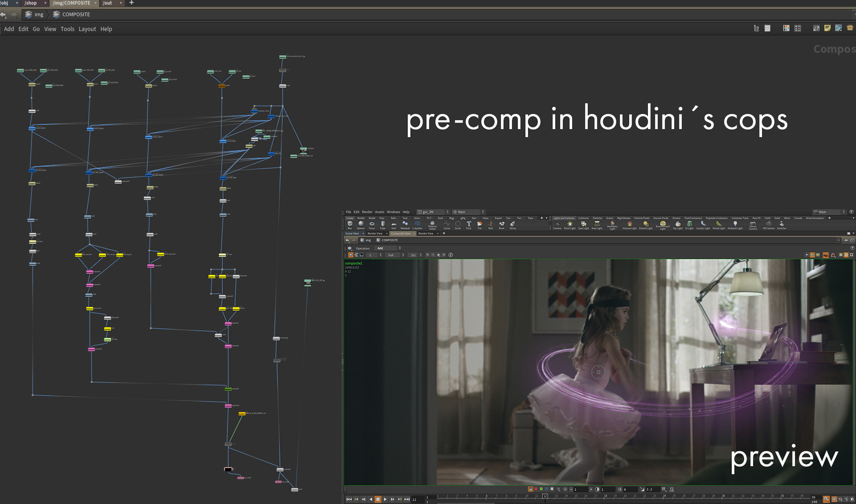Viewport: 856px width, 504px height.
Task: Toggle full color channel display
Action: click(x=531, y=489)
